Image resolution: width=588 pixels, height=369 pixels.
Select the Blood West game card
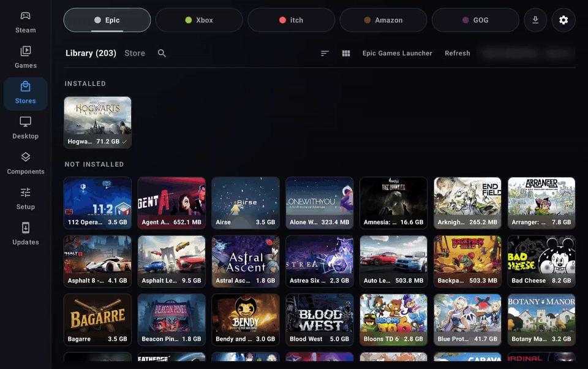tap(320, 320)
